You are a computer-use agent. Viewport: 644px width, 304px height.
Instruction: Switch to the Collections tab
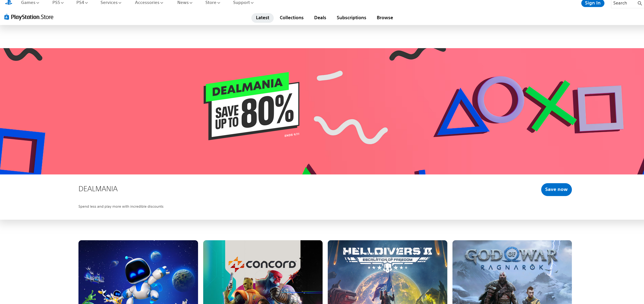click(x=291, y=18)
